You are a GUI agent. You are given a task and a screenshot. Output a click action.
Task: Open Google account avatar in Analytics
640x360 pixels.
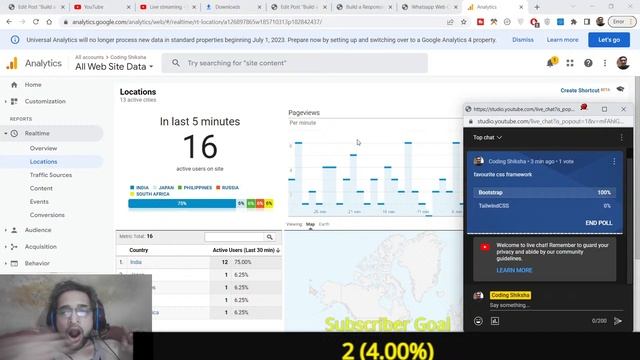point(622,63)
